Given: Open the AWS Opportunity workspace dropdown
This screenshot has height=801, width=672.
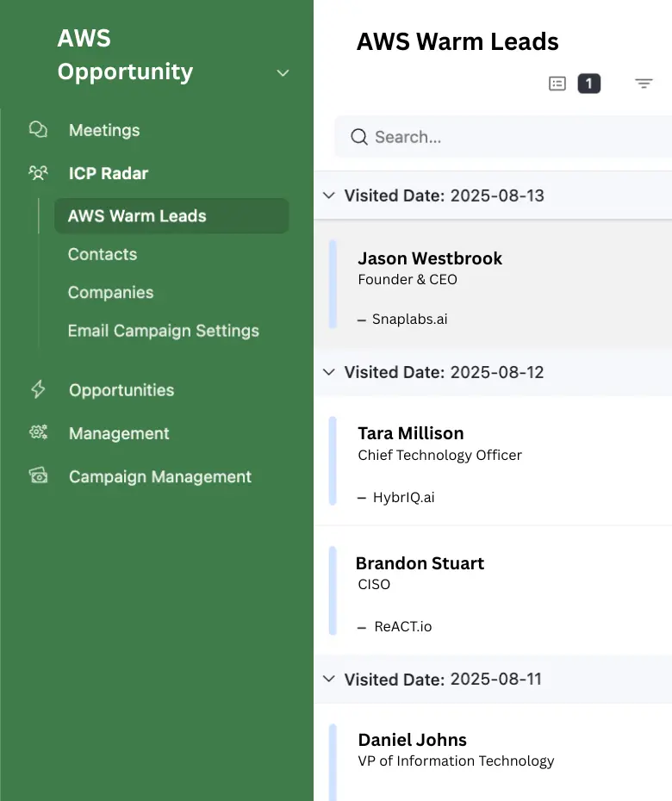Looking at the screenshot, I should point(283,73).
